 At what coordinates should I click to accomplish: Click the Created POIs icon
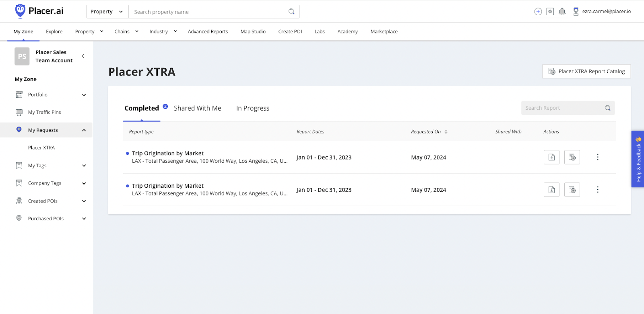coord(19,201)
